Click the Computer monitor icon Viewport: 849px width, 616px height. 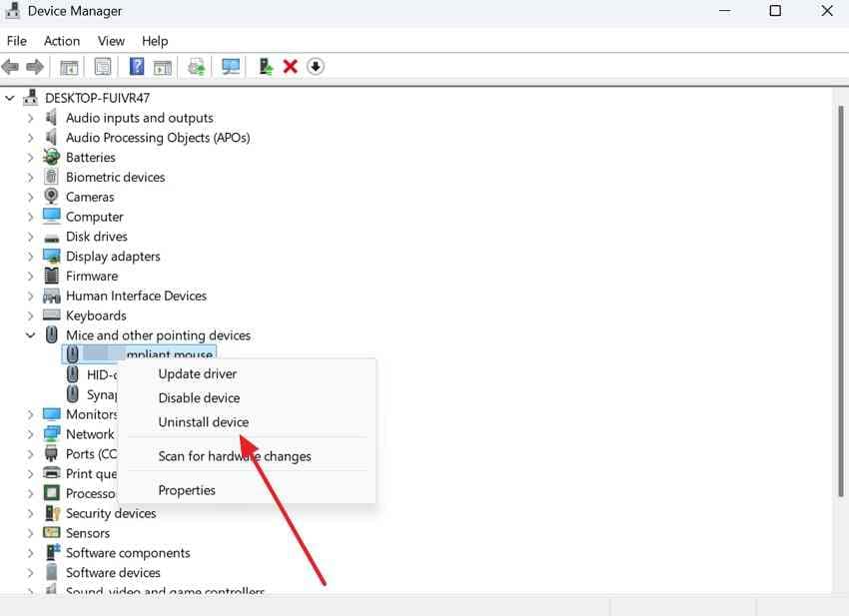coord(51,216)
